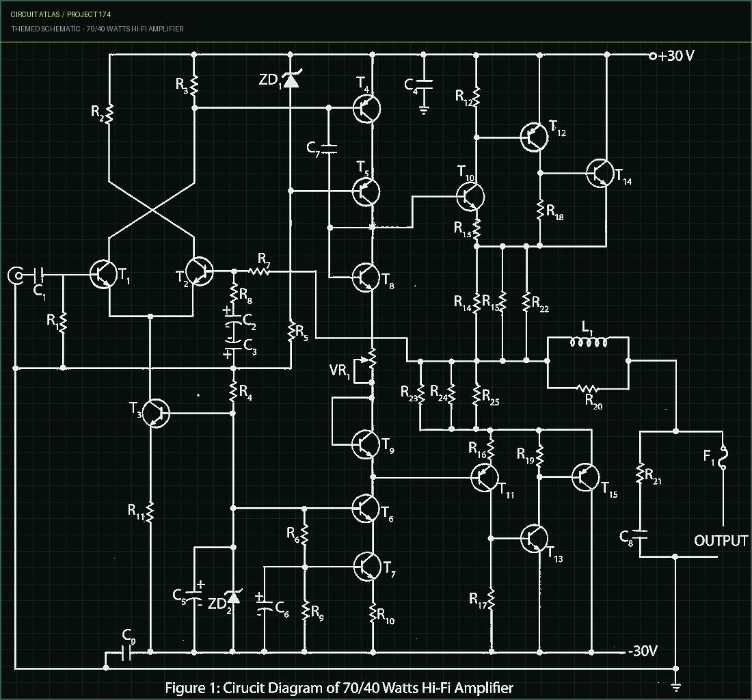The height and width of the screenshot is (700, 752).
Task: Click 'CIRCUIT ATLAS / PROJECT 174' header text
Action: 60,14
